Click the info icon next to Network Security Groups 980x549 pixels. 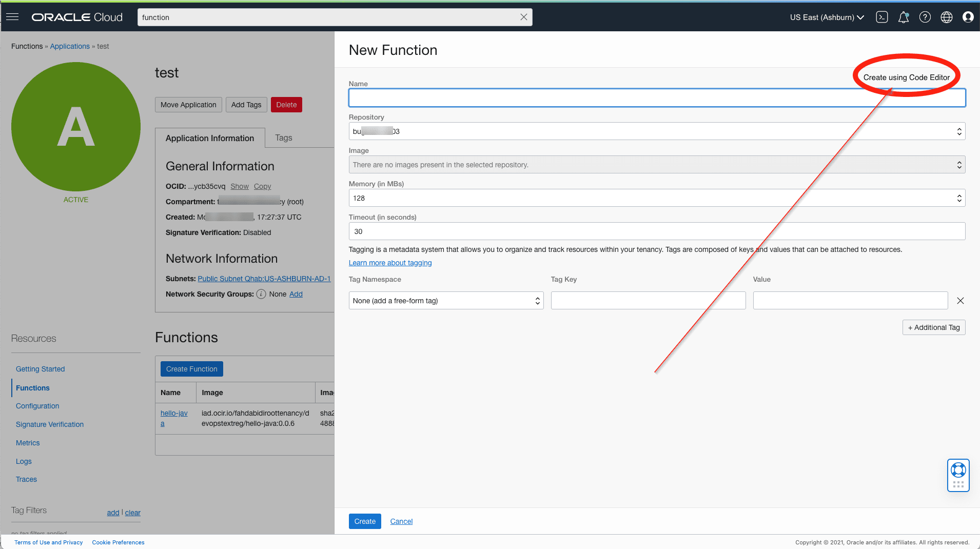pyautogui.click(x=261, y=294)
